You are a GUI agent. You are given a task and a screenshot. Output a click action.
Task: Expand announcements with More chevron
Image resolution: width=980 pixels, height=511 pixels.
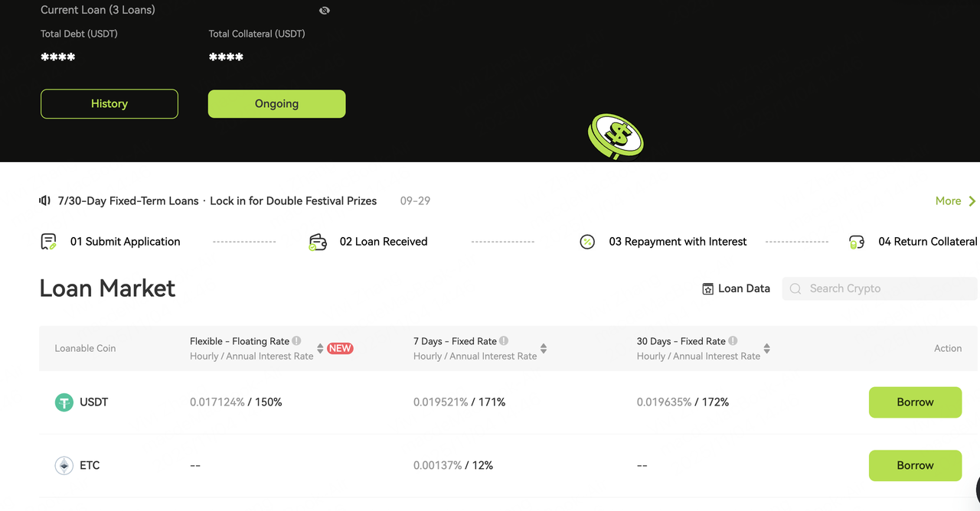tap(972, 201)
